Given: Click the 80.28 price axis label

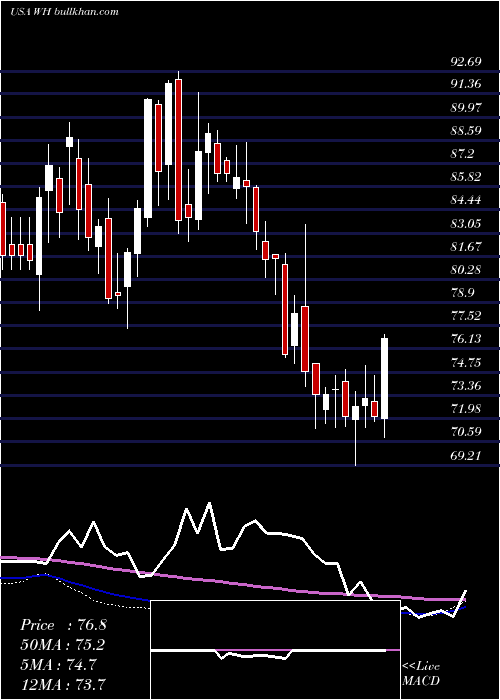Looking at the screenshot, I should point(466,270).
